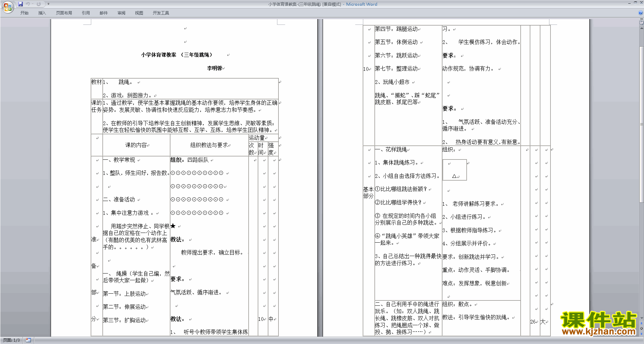Click the text 第七节：整理运动
The height and width of the screenshot is (344, 644).
[396, 68]
